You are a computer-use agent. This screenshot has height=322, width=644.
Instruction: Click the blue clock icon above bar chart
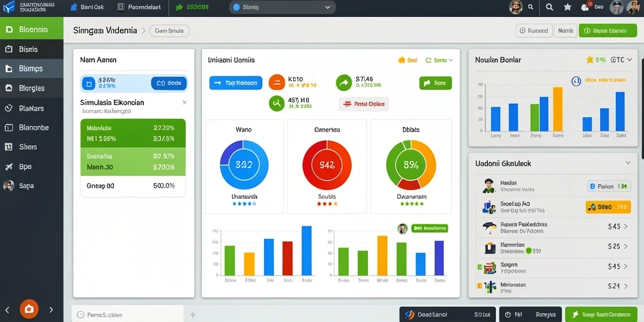(x=576, y=81)
